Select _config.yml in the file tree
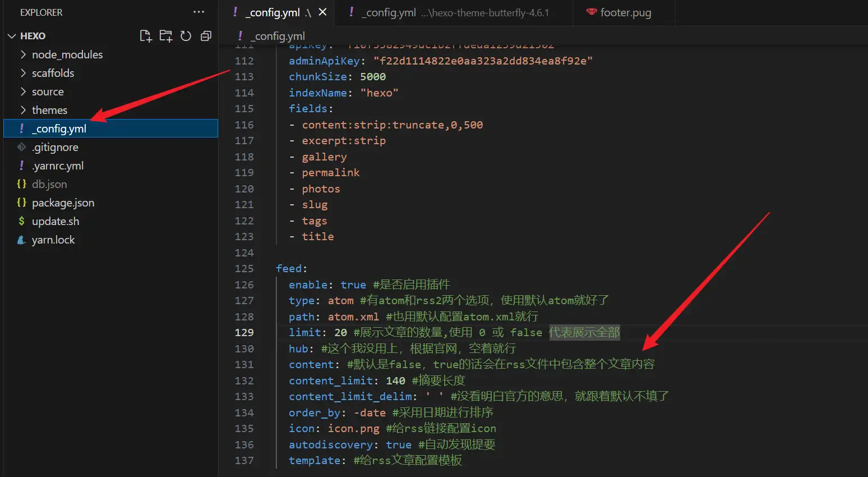 point(59,129)
